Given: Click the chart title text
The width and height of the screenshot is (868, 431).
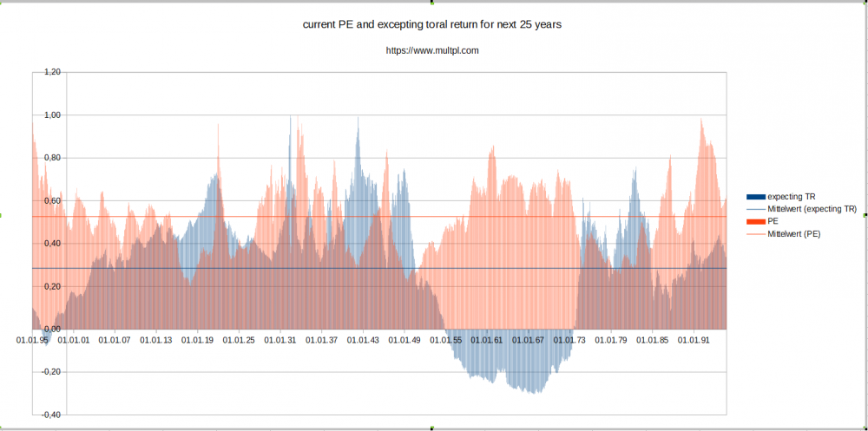Looking at the screenshot, I should click(x=432, y=25).
